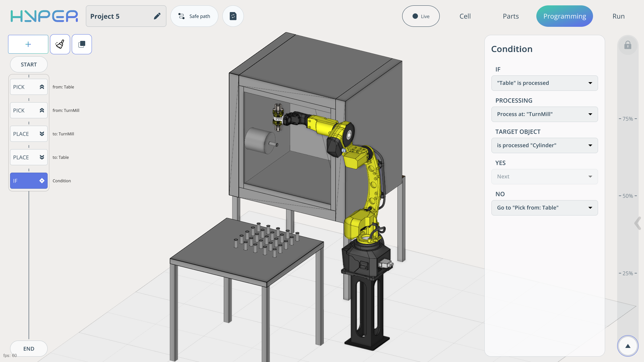Image resolution: width=644 pixels, height=362 pixels.
Task: Select the PLACE to: TurnMill step
Action: click(29, 134)
